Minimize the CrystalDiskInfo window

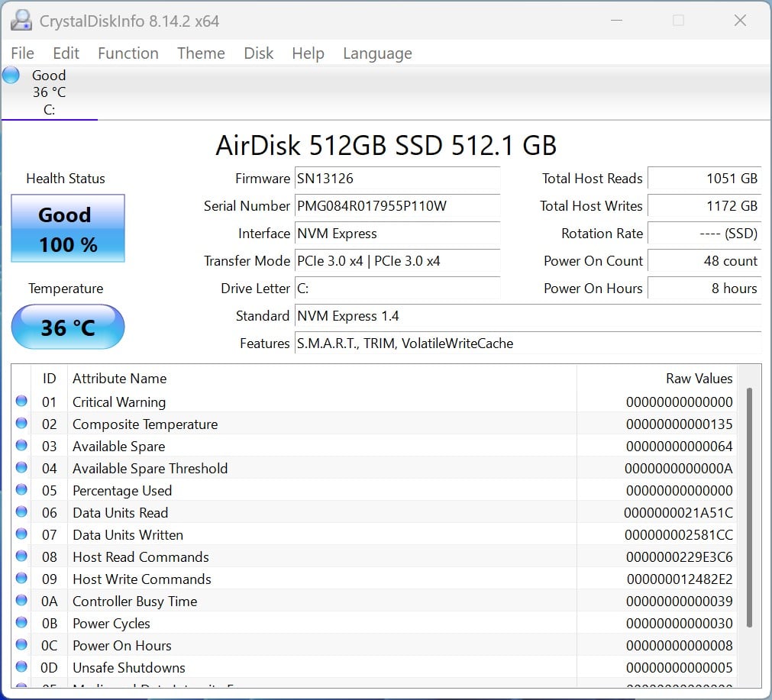(616, 20)
